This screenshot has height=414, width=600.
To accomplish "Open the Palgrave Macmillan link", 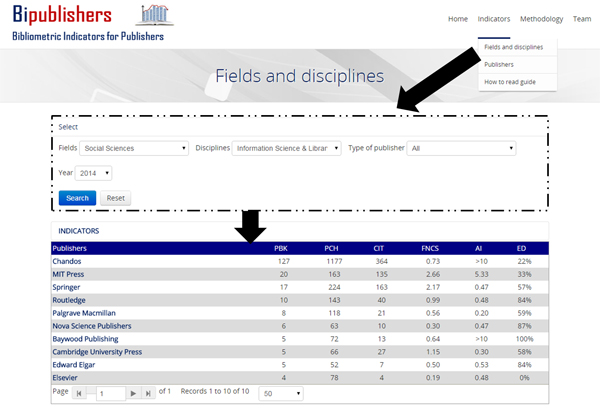I will [84, 313].
